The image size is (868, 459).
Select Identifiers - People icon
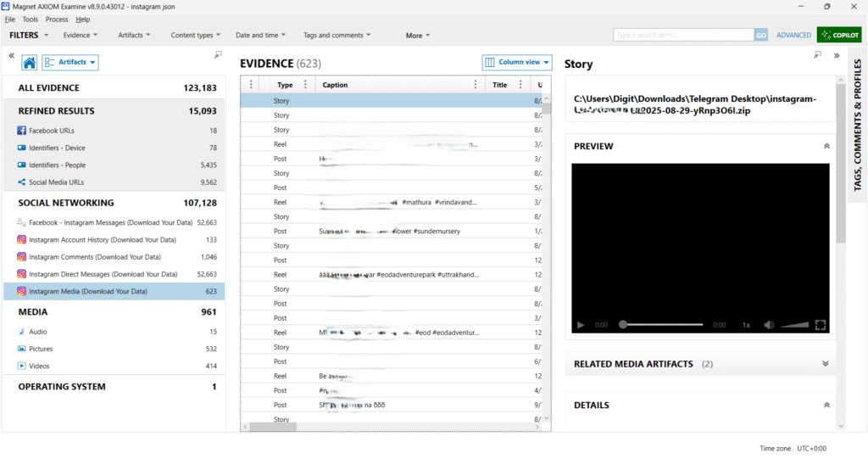[x=21, y=165]
